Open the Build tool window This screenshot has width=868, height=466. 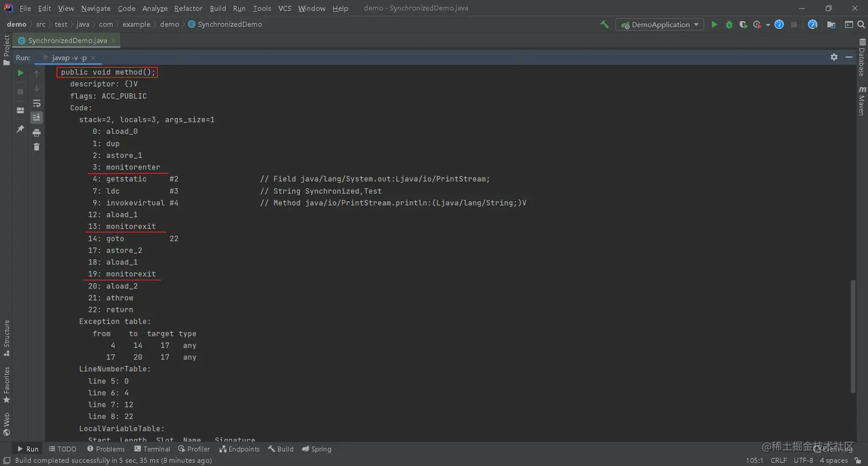[x=280, y=449]
